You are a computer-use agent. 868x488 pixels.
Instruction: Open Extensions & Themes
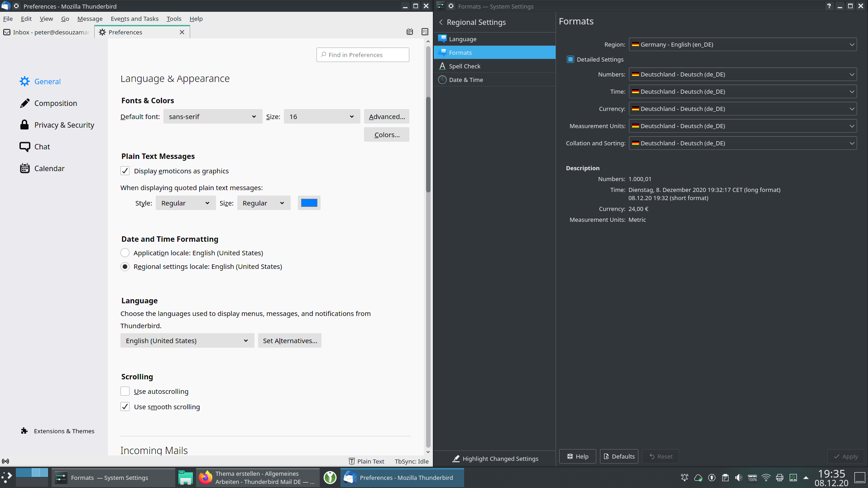pyautogui.click(x=58, y=431)
